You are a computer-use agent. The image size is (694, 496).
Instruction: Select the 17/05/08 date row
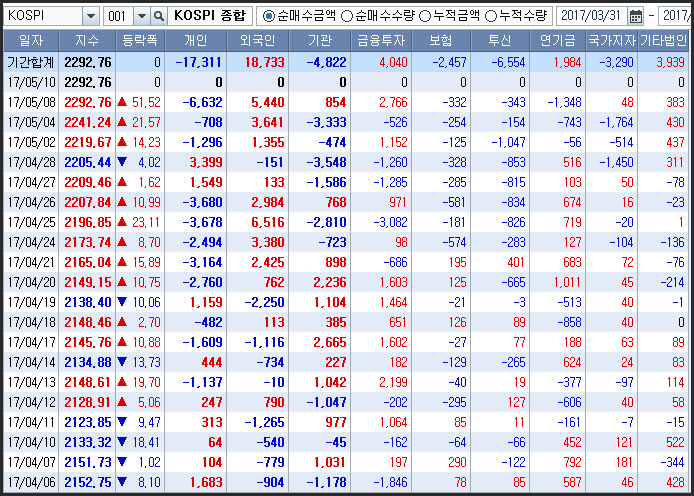click(346, 102)
